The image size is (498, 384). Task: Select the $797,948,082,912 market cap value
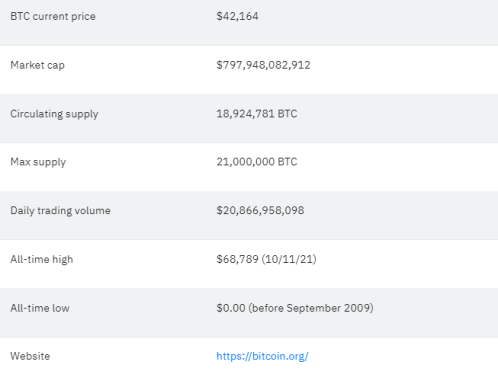(x=263, y=65)
